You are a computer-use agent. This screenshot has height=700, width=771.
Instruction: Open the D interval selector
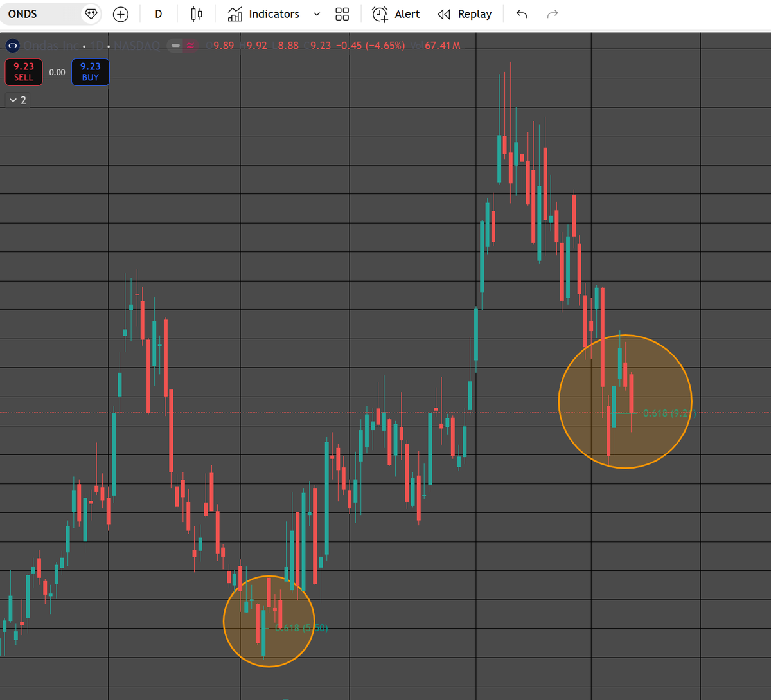tap(158, 13)
